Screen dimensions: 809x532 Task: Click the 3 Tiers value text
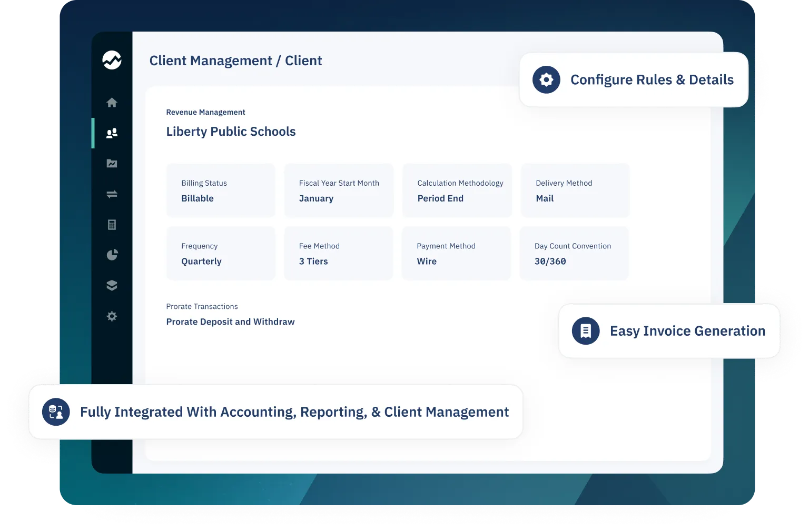[x=313, y=262]
